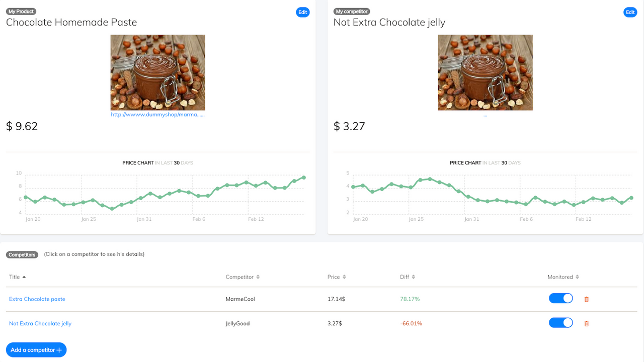Click Edit on Not Extra Chocolate jelly card
Image resolution: width=644 pixels, height=362 pixels.
click(x=630, y=12)
